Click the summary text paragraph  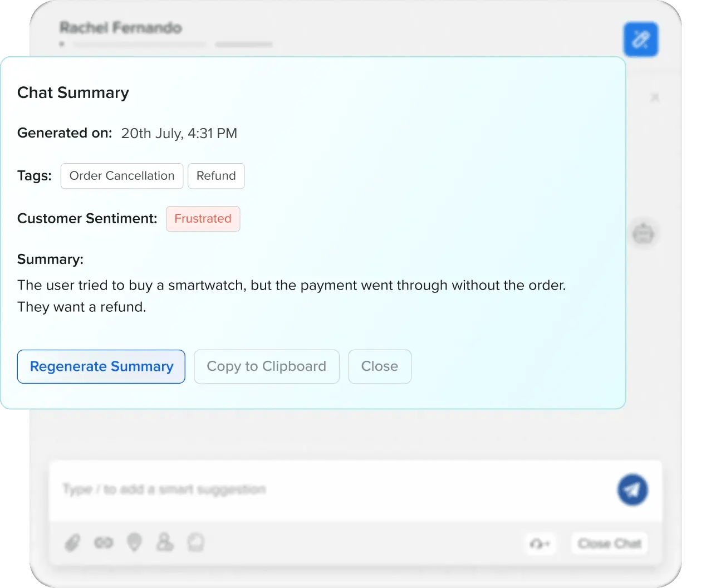click(291, 296)
